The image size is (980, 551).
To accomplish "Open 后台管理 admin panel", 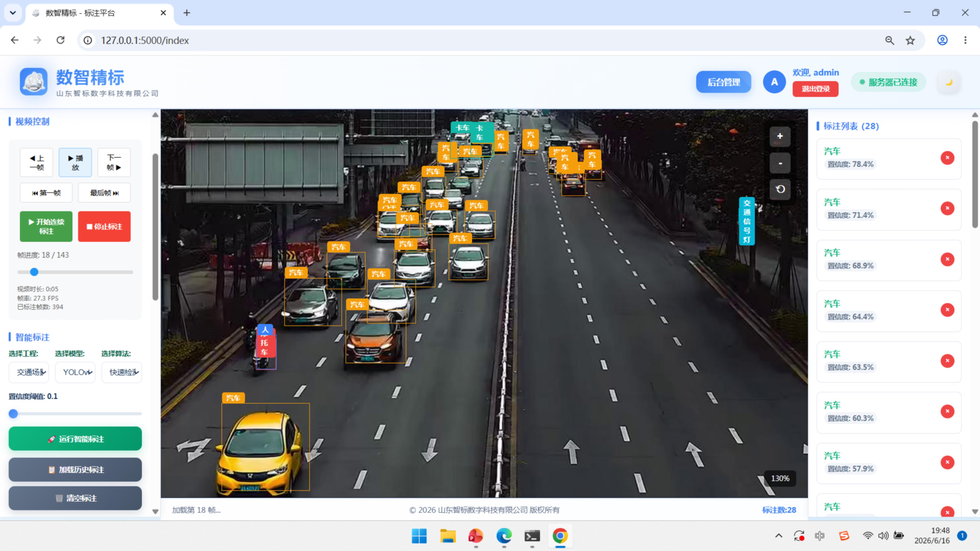I will tap(724, 82).
